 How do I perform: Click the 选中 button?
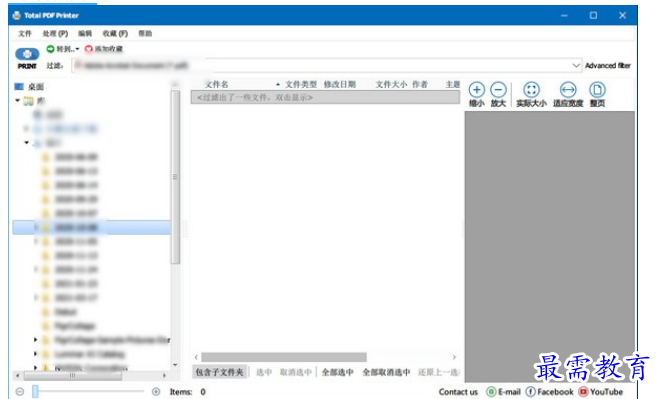coord(264,372)
